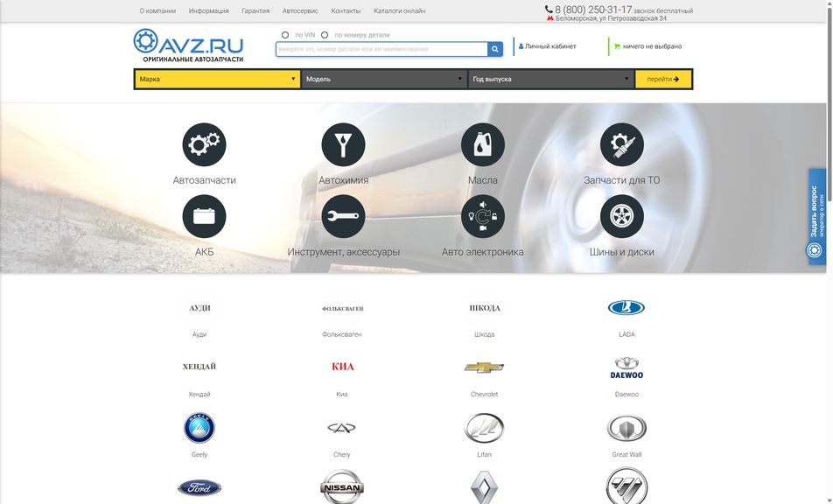Open the Инструмент, аксессуары wrench icon

(343, 216)
